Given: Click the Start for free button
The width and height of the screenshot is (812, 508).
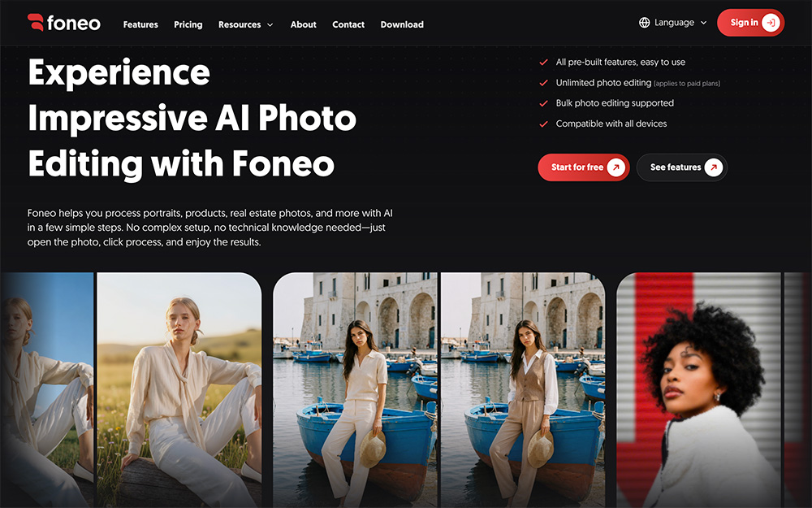Looking at the screenshot, I should [x=584, y=167].
